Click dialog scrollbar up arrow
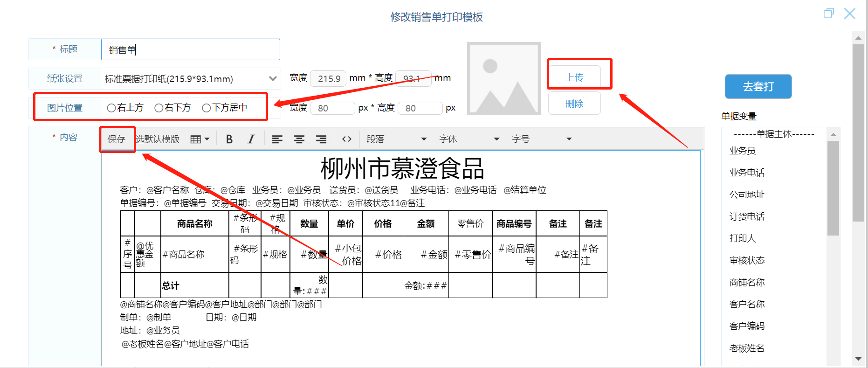Image resolution: width=868 pixels, height=368 pixels. tap(858, 38)
